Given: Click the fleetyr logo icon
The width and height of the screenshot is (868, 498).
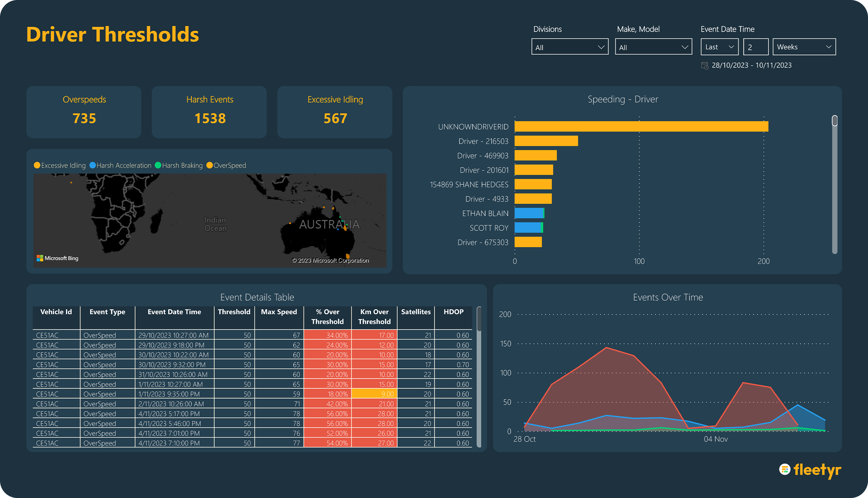Looking at the screenshot, I should pos(785,469).
